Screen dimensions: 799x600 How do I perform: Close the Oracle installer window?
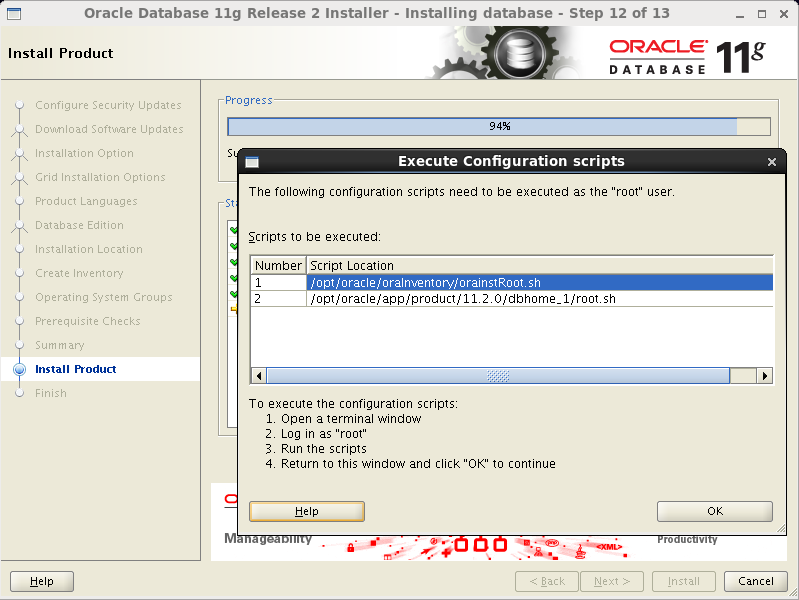784,14
